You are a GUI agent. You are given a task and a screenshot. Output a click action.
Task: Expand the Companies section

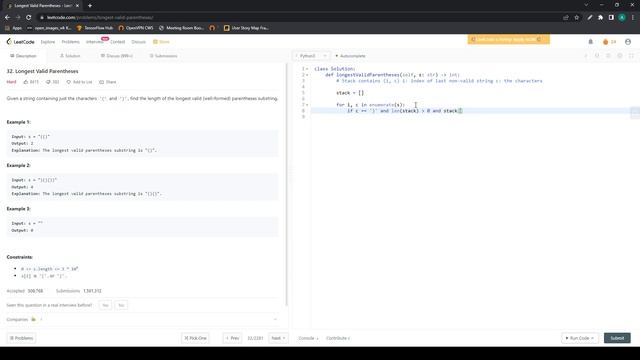[x=275, y=320]
